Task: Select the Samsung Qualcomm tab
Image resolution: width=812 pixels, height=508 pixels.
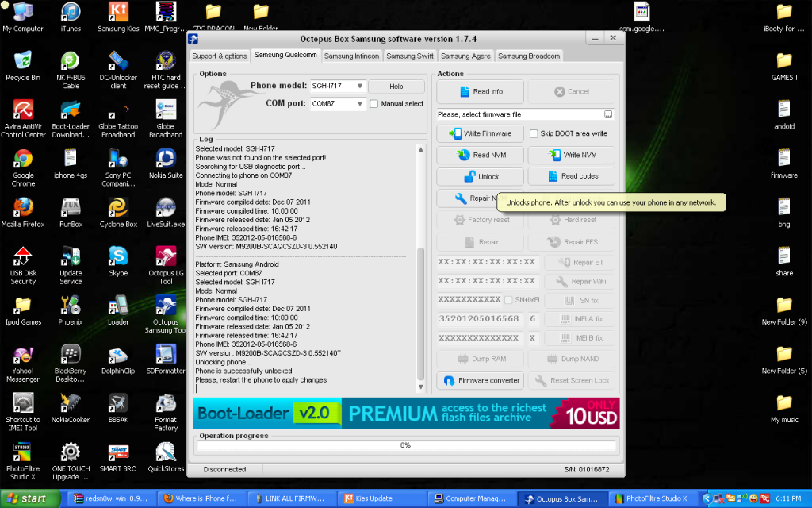Action: pos(285,55)
